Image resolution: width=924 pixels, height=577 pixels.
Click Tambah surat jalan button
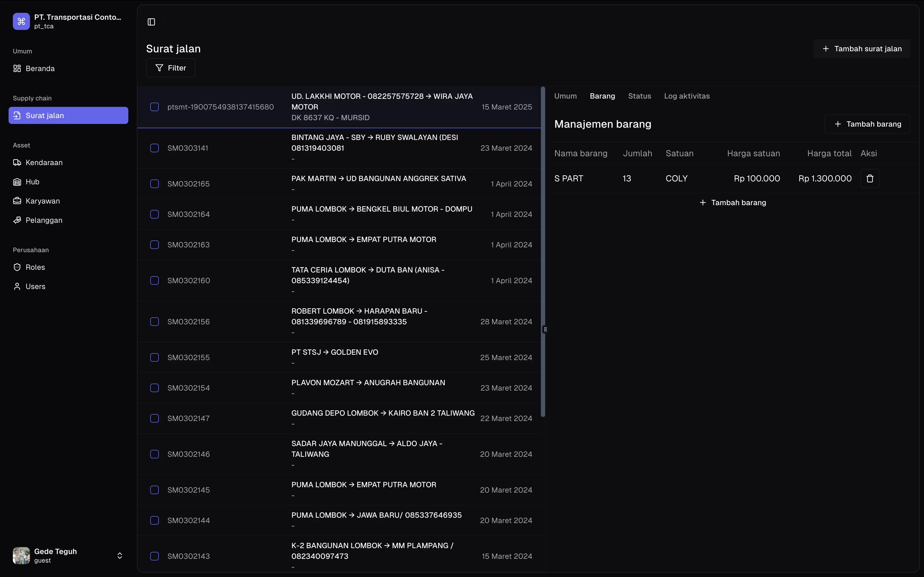(862, 49)
